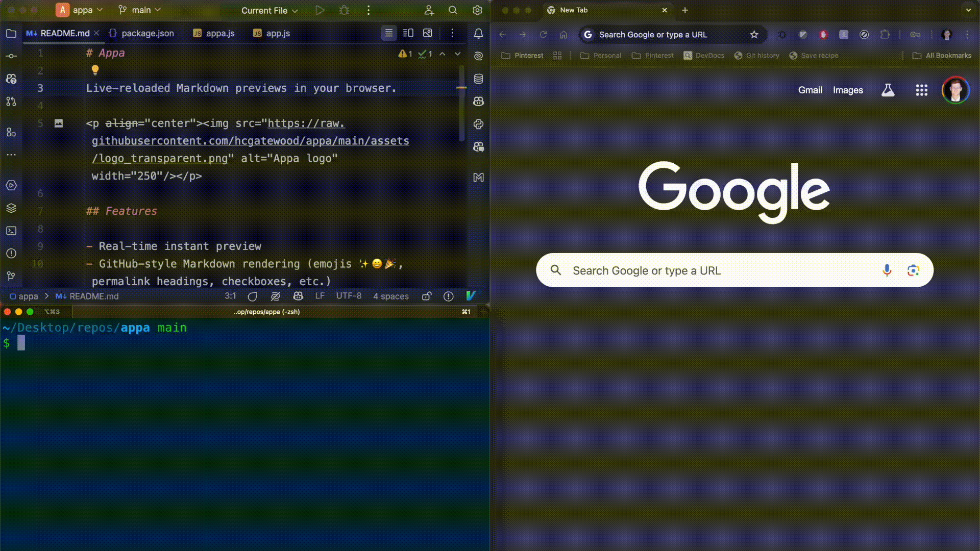The image size is (980, 551).
Task: Switch to Editor and Preview split mode
Action: point(408,33)
